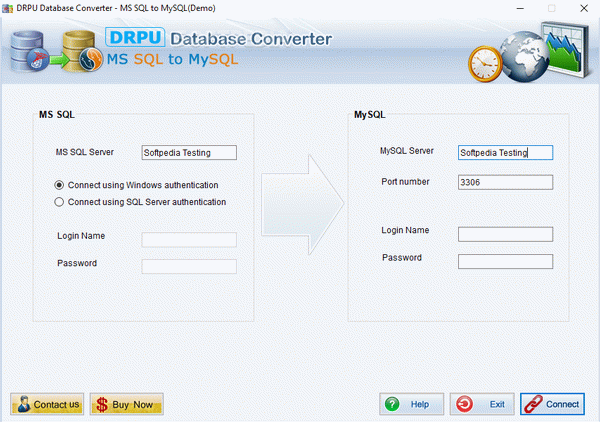Click the MySQL Login Name field
Viewport: 600px width, 422px height.
click(x=505, y=234)
